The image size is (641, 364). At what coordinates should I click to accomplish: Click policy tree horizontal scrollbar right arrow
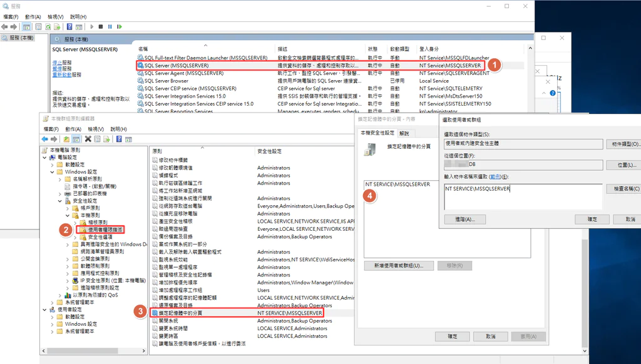click(143, 350)
